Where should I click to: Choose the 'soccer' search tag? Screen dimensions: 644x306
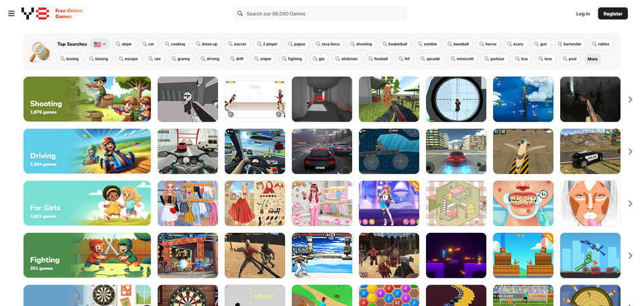point(237,44)
